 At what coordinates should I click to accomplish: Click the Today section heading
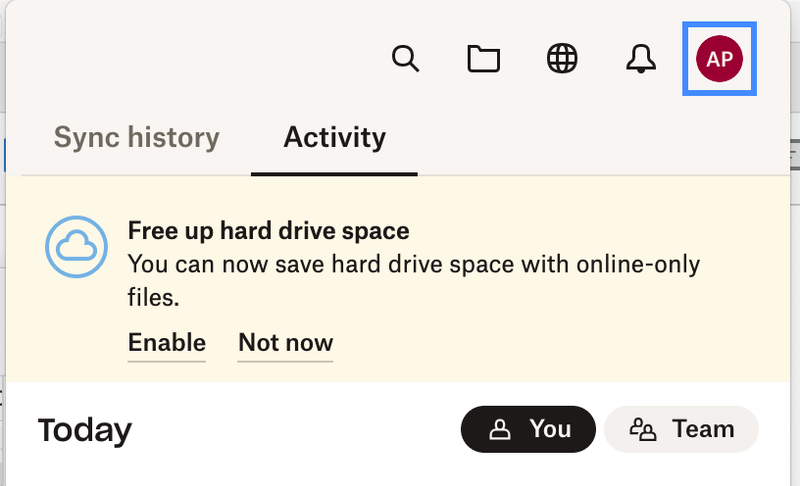point(85,431)
